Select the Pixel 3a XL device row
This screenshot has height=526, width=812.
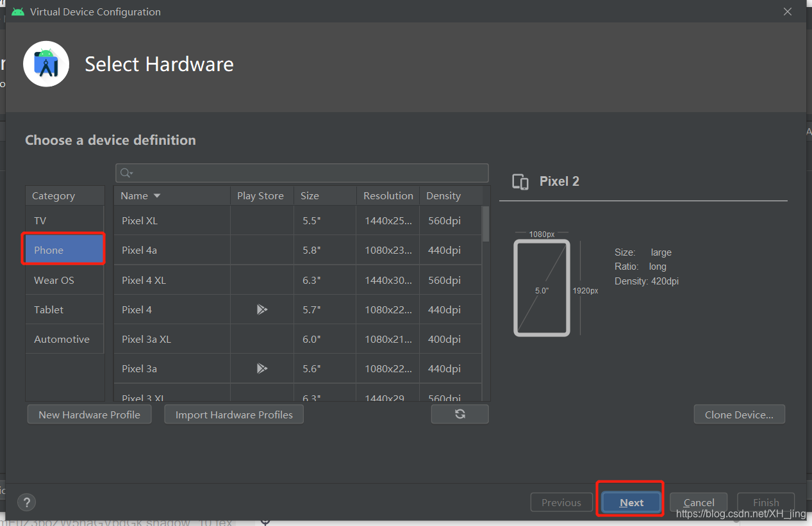click(x=298, y=339)
